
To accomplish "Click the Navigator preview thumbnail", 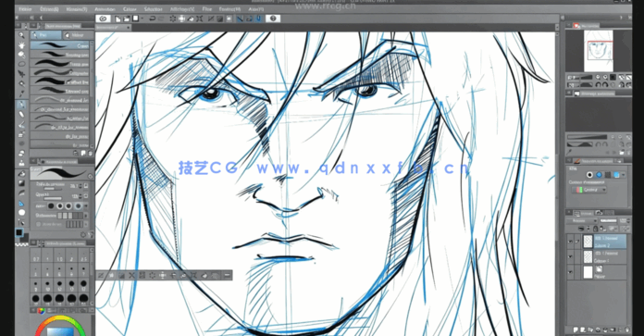I will [599, 51].
